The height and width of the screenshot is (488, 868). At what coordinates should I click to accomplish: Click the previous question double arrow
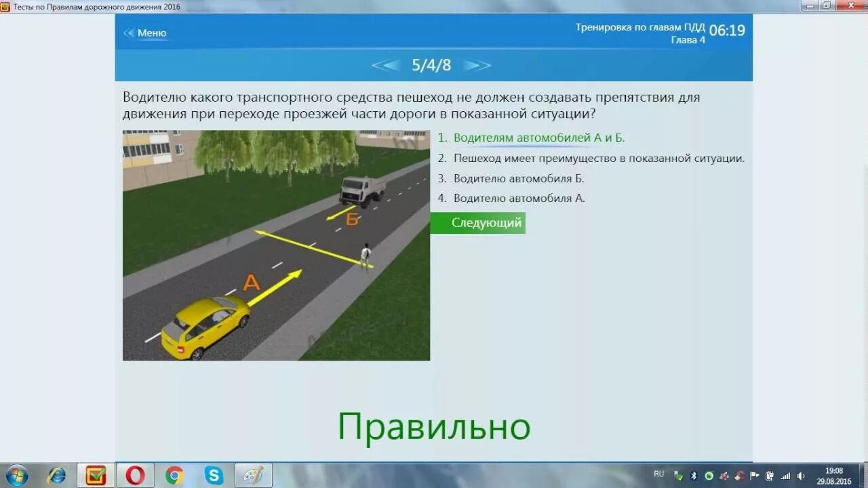point(386,65)
